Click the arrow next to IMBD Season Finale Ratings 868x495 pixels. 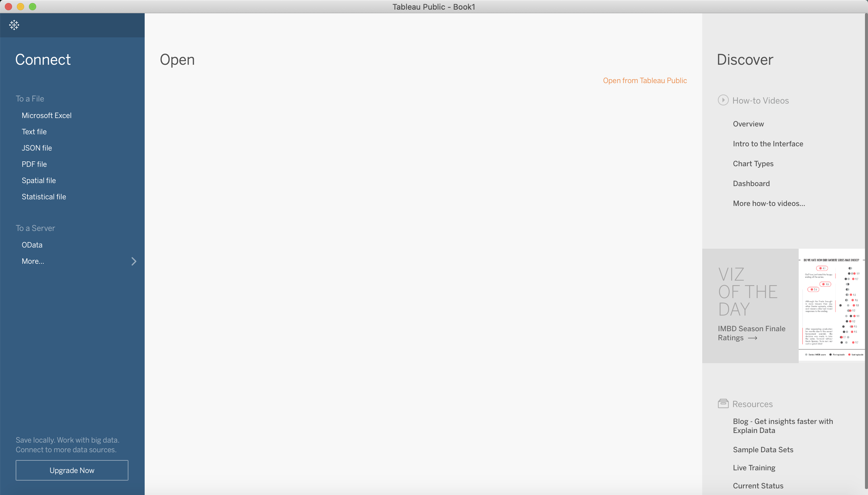(752, 338)
